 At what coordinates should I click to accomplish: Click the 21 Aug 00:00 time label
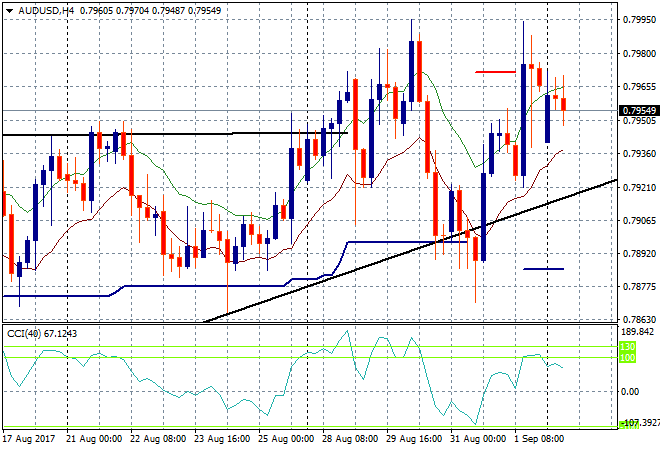94,439
